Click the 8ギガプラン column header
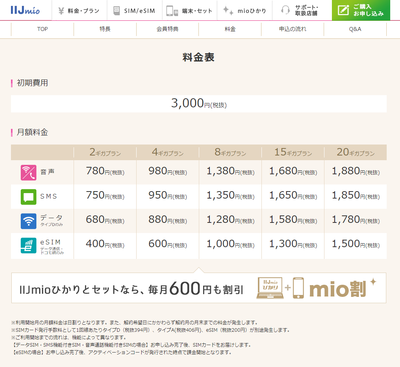 pos(230,152)
